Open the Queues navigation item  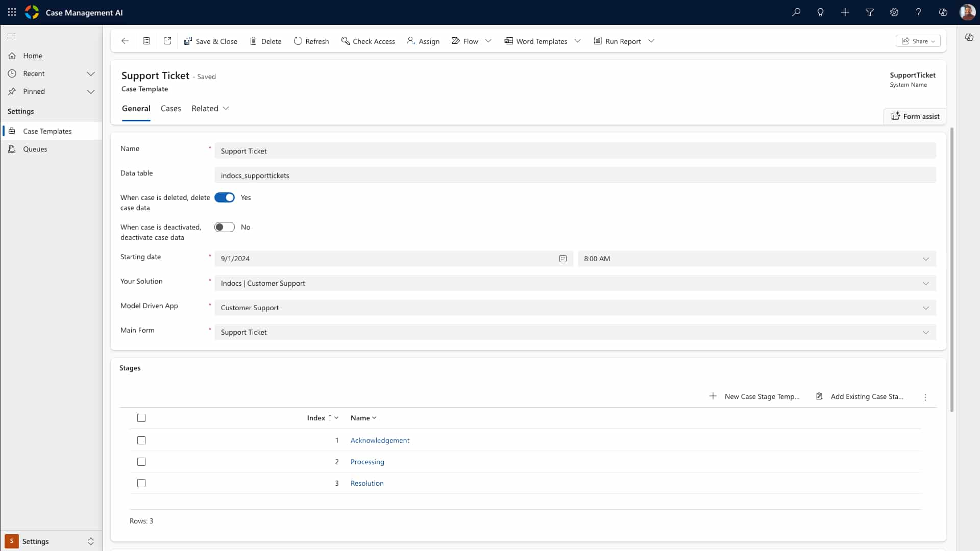tap(35, 149)
